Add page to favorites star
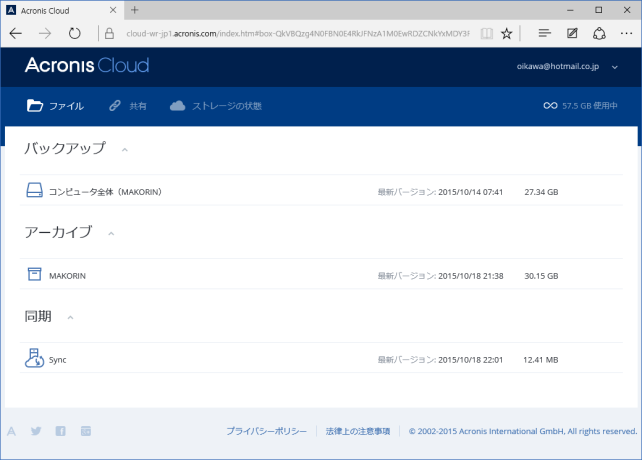642x460 pixels. [506, 33]
